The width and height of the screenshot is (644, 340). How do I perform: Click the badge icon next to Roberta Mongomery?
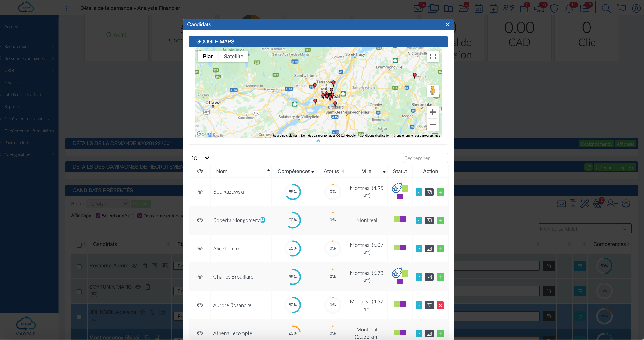pos(263,220)
